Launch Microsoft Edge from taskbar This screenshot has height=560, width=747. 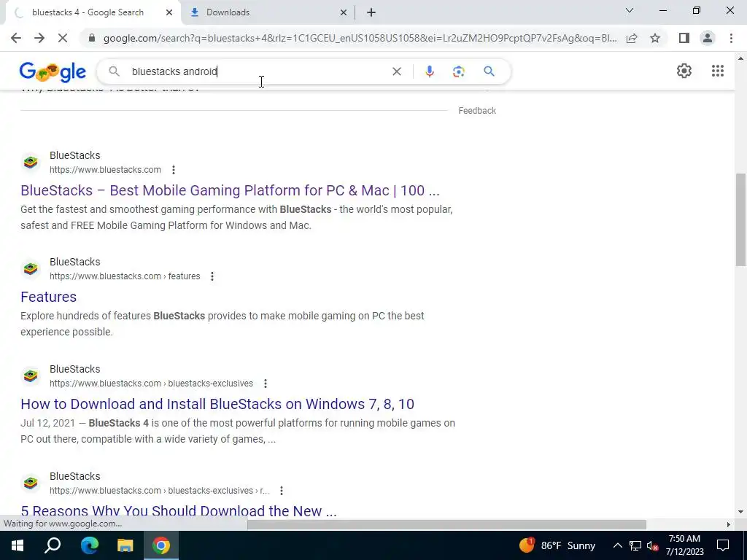tap(89, 545)
